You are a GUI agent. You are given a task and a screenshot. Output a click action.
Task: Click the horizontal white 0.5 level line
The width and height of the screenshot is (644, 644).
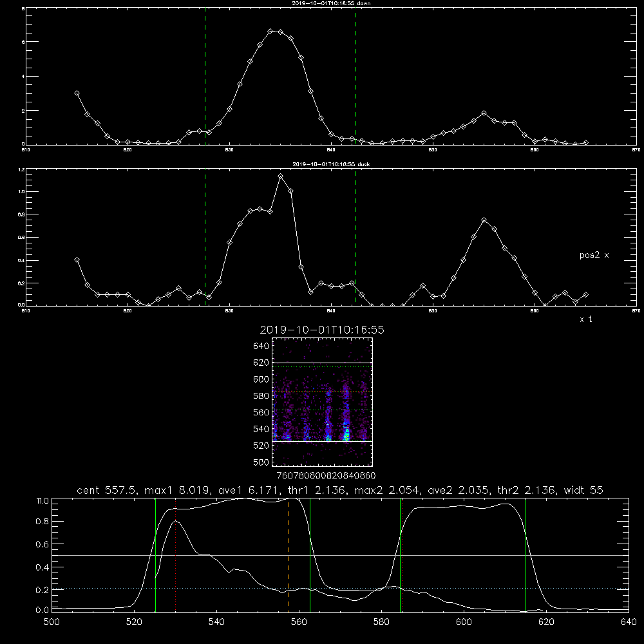click(x=340, y=555)
